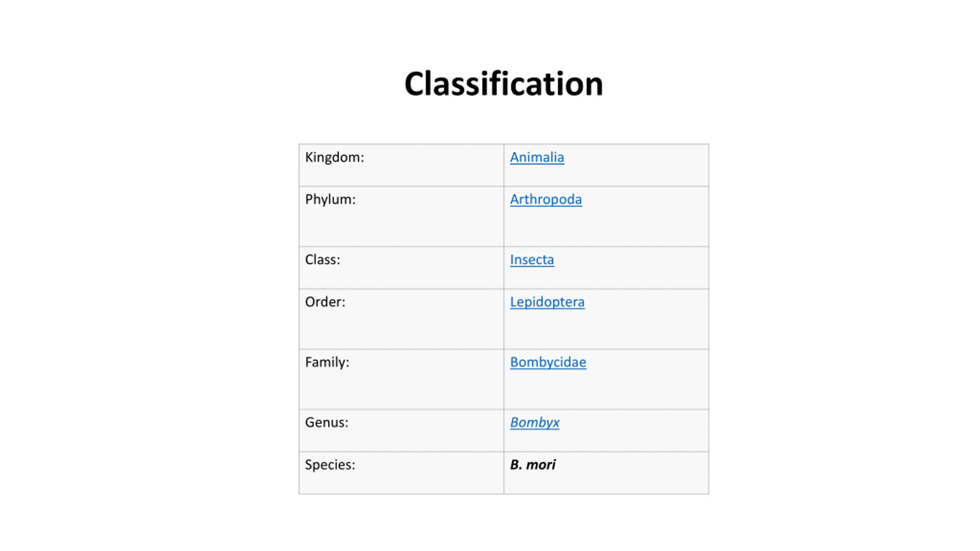Open the Animalia link

537,157
